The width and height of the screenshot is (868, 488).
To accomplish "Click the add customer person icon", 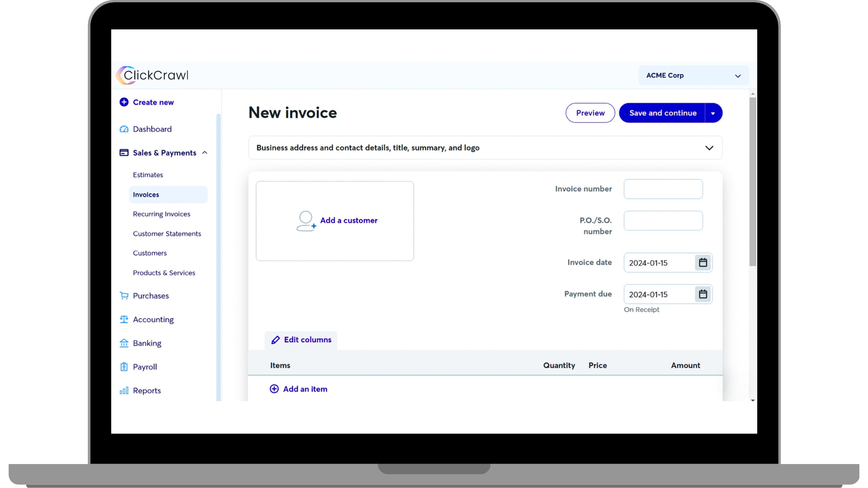I will (x=306, y=221).
